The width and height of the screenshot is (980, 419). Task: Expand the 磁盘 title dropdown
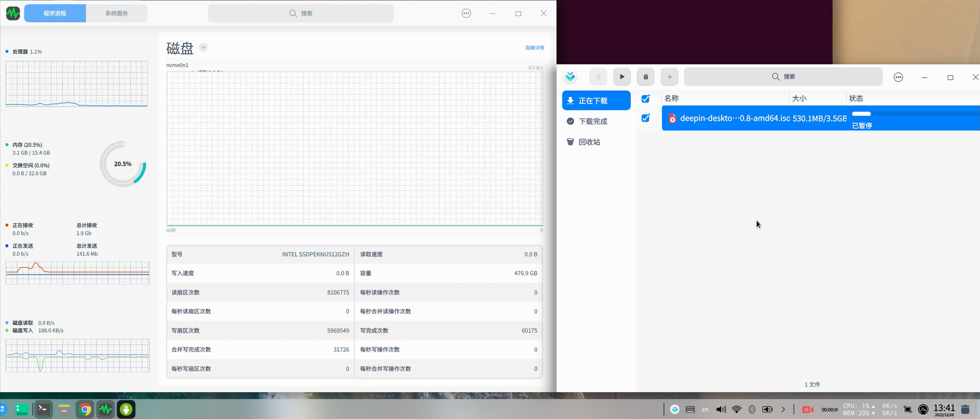[x=203, y=47]
